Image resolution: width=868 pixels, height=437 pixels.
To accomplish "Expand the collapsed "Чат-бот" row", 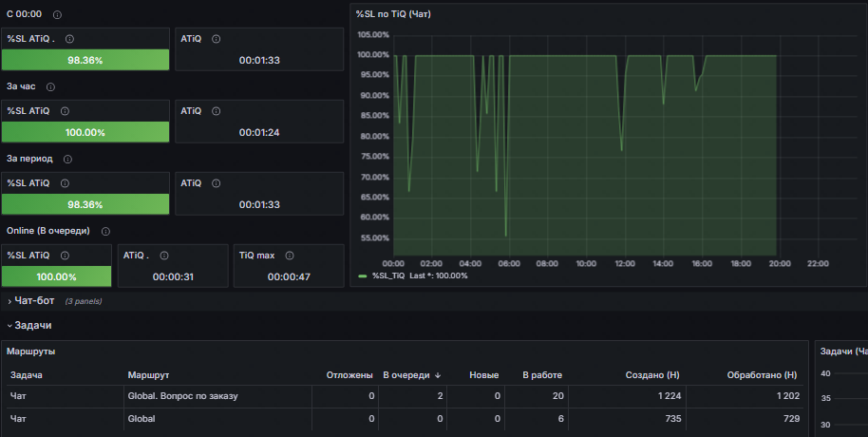I will 35,300.
